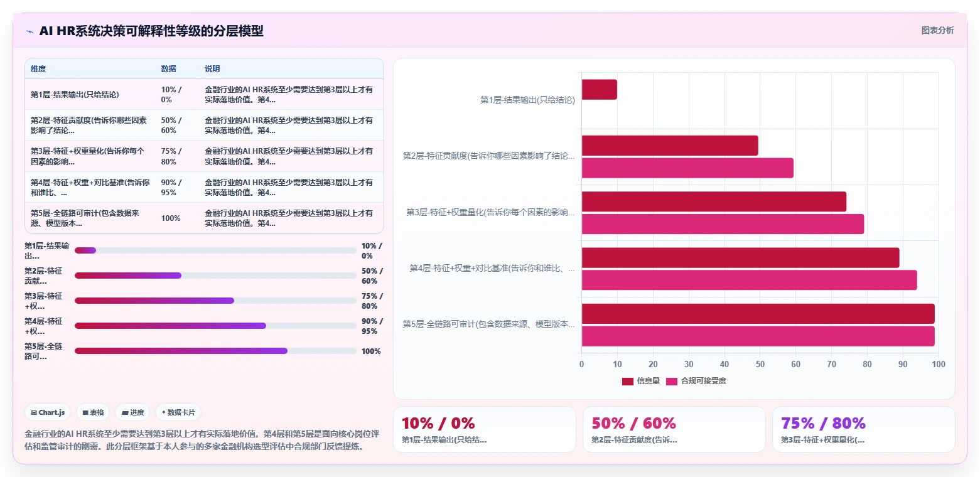Open the 75% / 80% data card

pyautogui.click(x=864, y=429)
